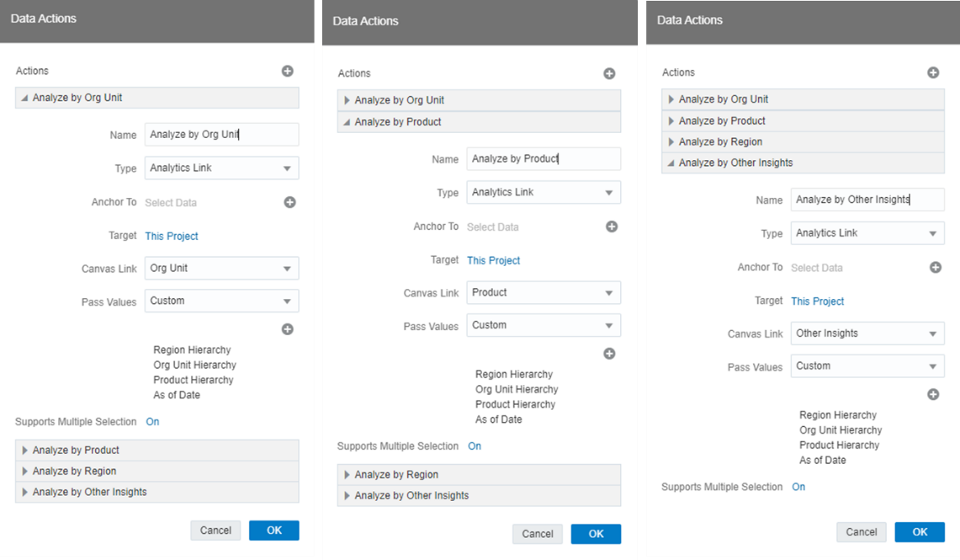Click Select Data placeholder in right dialog
This screenshot has height=560, width=960.
click(817, 268)
